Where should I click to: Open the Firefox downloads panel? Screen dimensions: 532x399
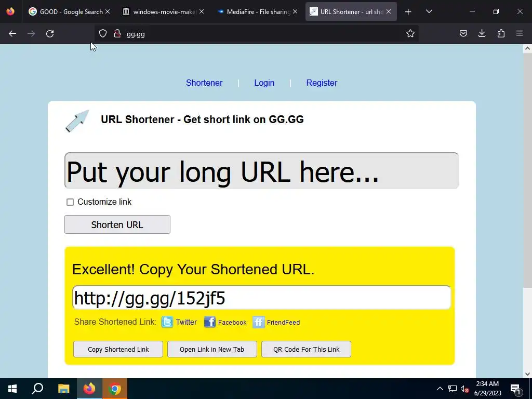pos(482,33)
